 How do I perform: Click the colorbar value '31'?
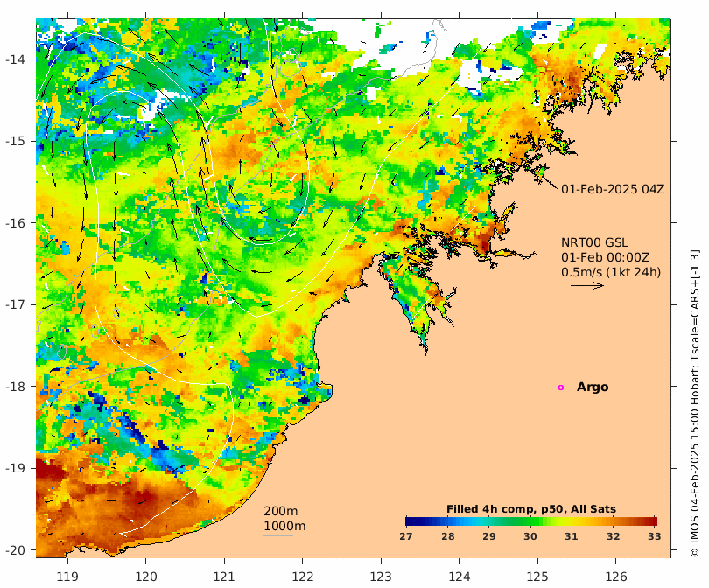tap(572, 536)
